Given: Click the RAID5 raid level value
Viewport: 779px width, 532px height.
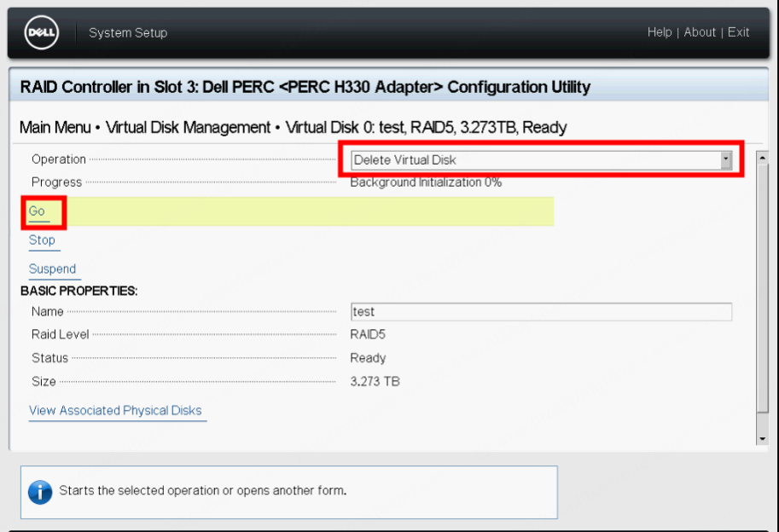Looking at the screenshot, I should (368, 334).
